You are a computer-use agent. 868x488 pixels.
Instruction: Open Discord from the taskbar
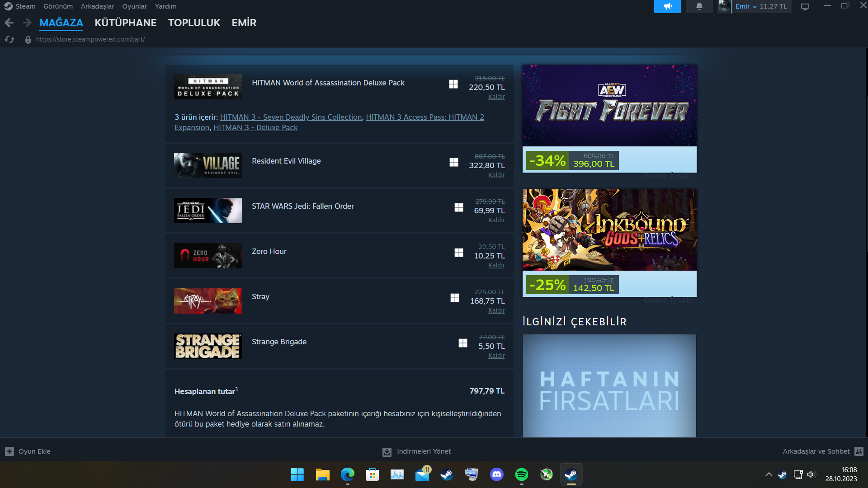pyautogui.click(x=496, y=474)
